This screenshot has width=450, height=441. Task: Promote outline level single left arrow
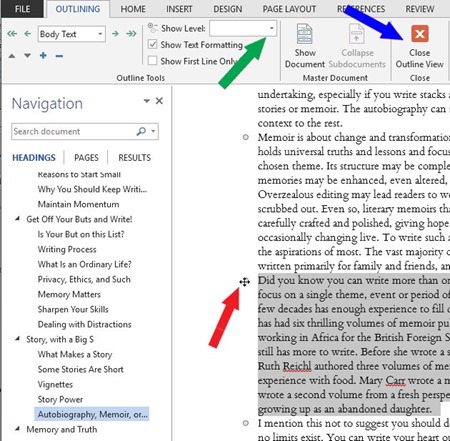click(x=28, y=34)
